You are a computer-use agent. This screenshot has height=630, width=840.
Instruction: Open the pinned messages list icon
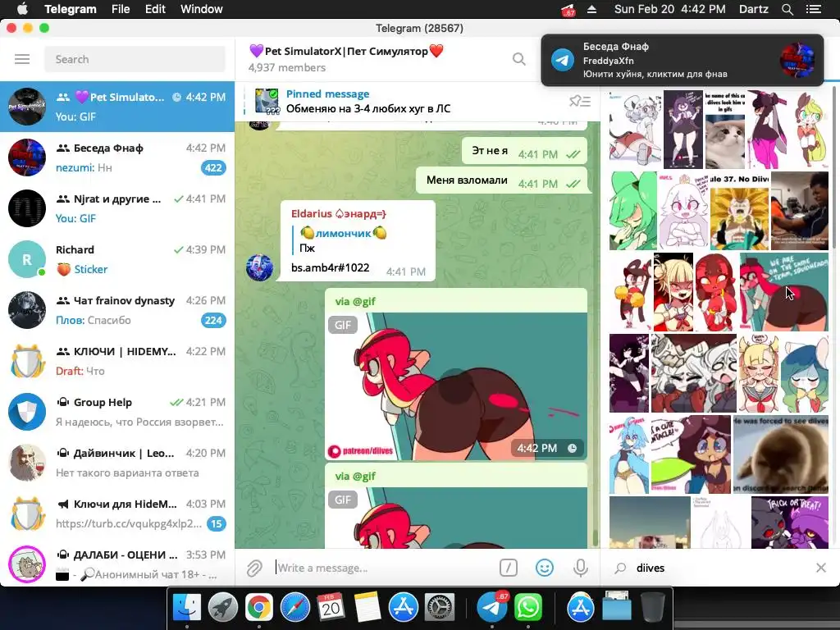(x=580, y=101)
